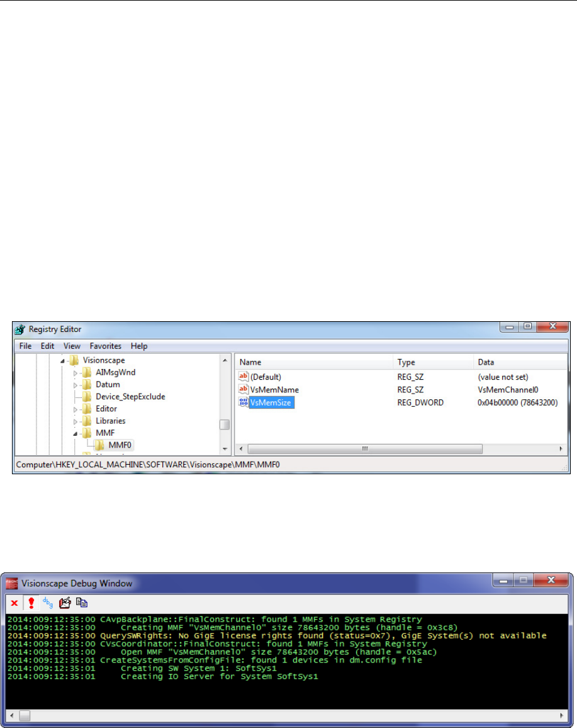This screenshot has width=577, height=728.
Task: Open the View menu in Registry Editor
Action: click(x=72, y=346)
